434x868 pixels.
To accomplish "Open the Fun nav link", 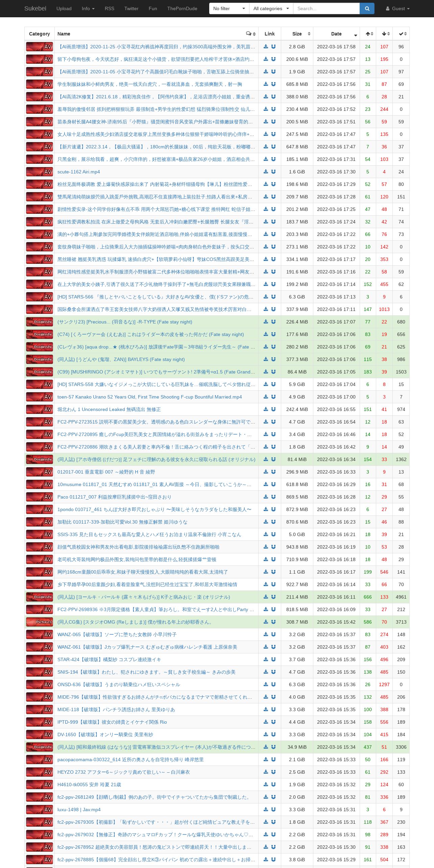I will point(153,8).
